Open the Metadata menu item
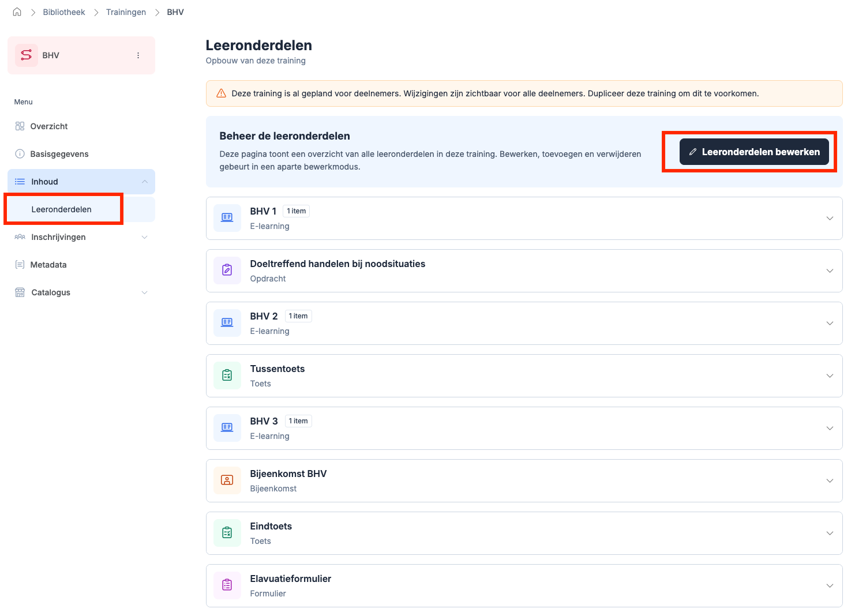The image size is (855, 616). (x=48, y=265)
